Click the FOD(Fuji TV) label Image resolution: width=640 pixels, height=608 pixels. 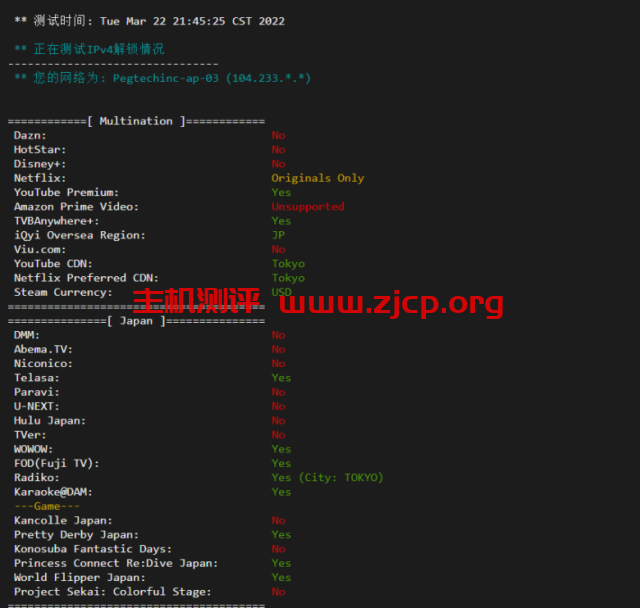click(x=56, y=464)
